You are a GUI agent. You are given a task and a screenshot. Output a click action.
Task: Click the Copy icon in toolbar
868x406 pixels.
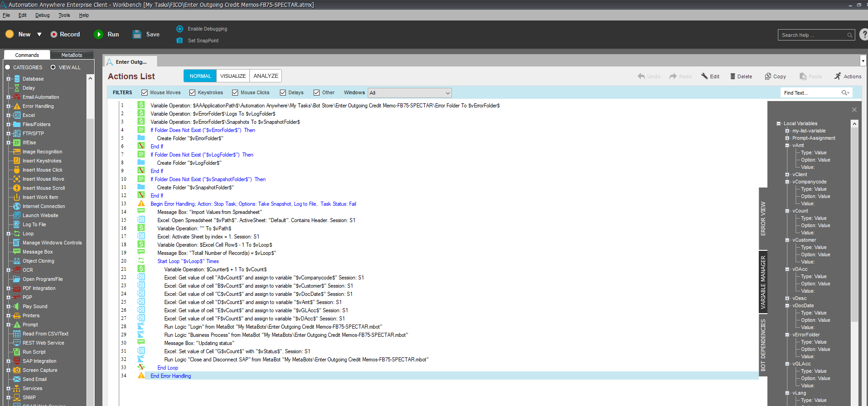tap(768, 76)
